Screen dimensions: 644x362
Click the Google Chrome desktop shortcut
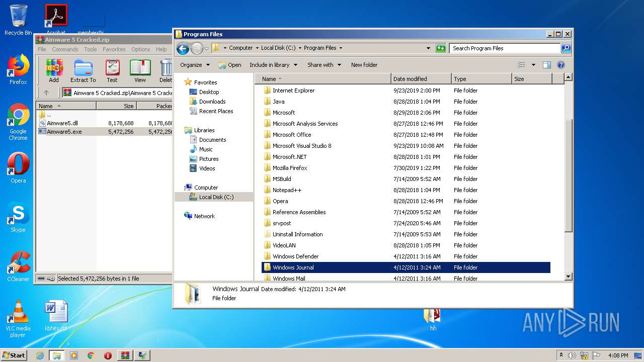(x=18, y=122)
